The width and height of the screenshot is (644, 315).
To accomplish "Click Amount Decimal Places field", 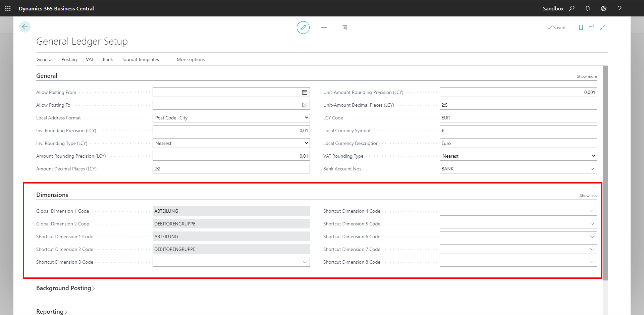I will (x=231, y=169).
